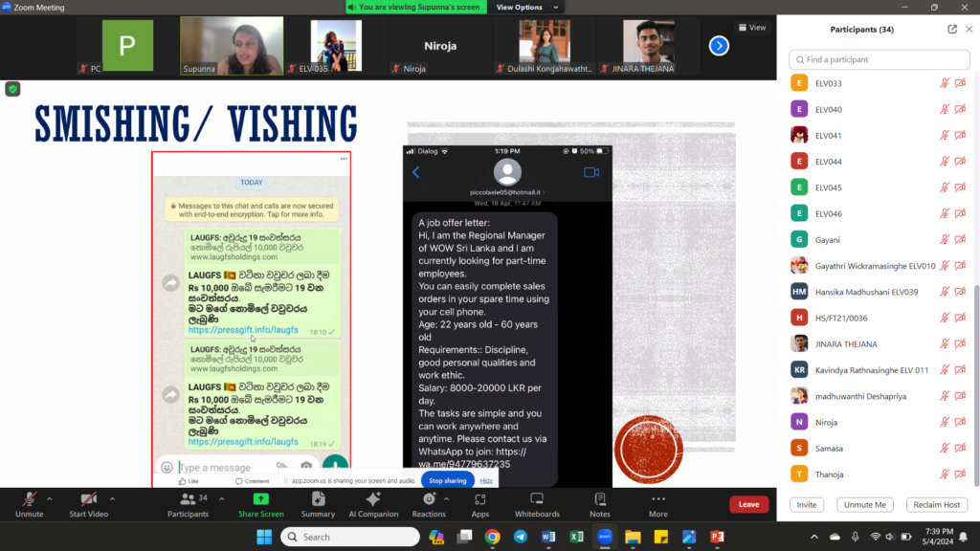Open the taskbar clock showing 7:39 PM

[939, 537]
